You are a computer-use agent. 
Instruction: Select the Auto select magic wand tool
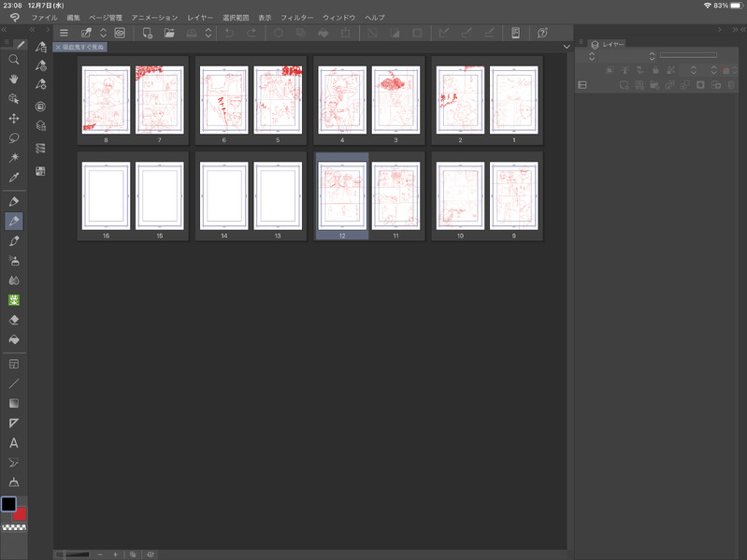click(x=14, y=157)
